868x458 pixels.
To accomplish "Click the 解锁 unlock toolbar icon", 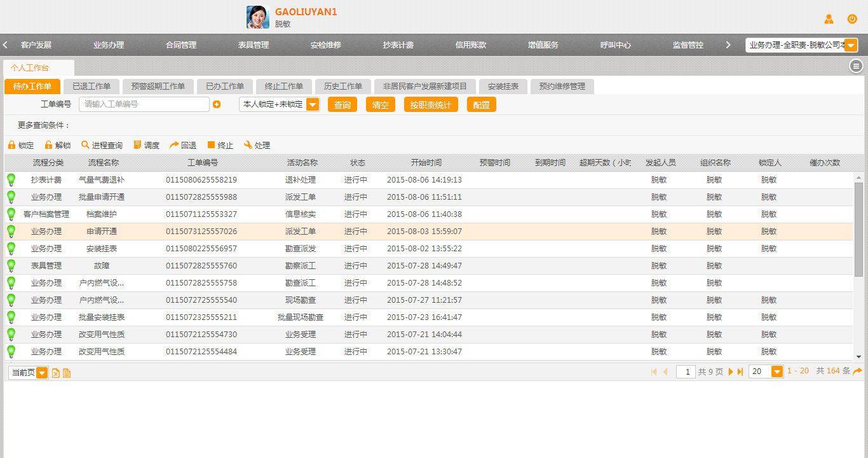I will coord(48,145).
